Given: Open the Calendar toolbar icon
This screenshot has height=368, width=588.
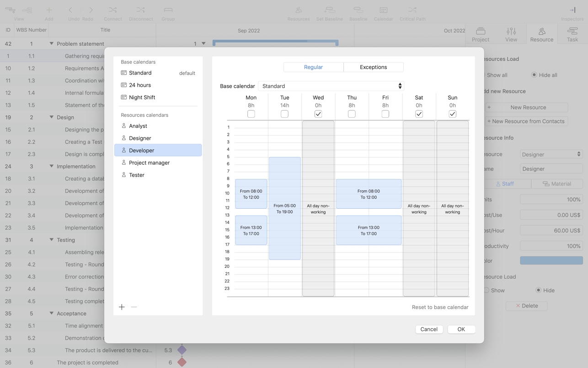Looking at the screenshot, I should 384,10.
